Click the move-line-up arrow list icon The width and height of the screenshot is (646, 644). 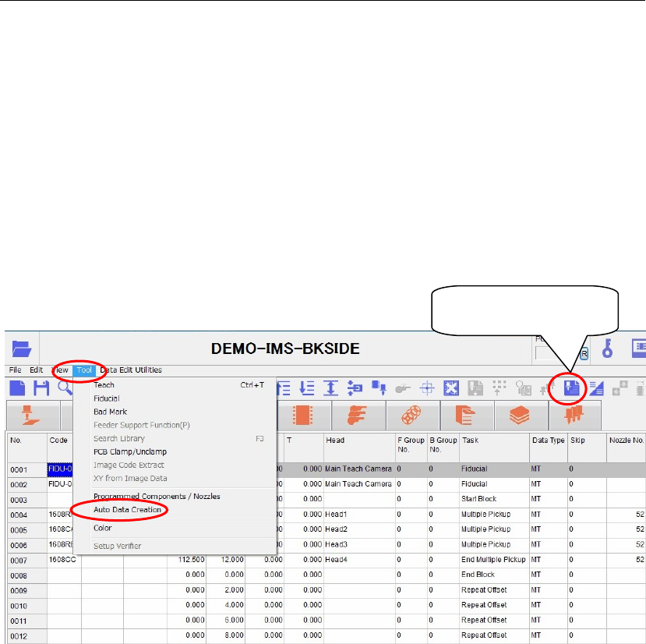click(x=284, y=388)
